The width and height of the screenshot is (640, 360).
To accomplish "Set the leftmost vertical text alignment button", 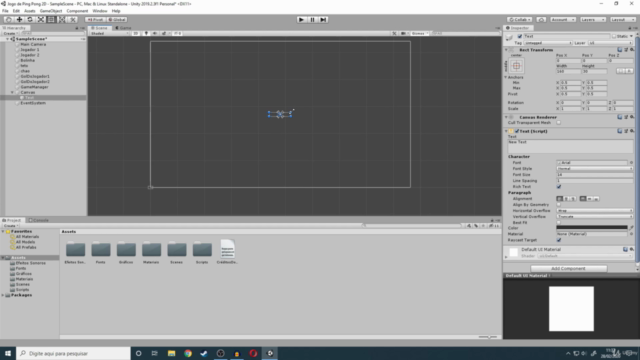I will point(583,199).
